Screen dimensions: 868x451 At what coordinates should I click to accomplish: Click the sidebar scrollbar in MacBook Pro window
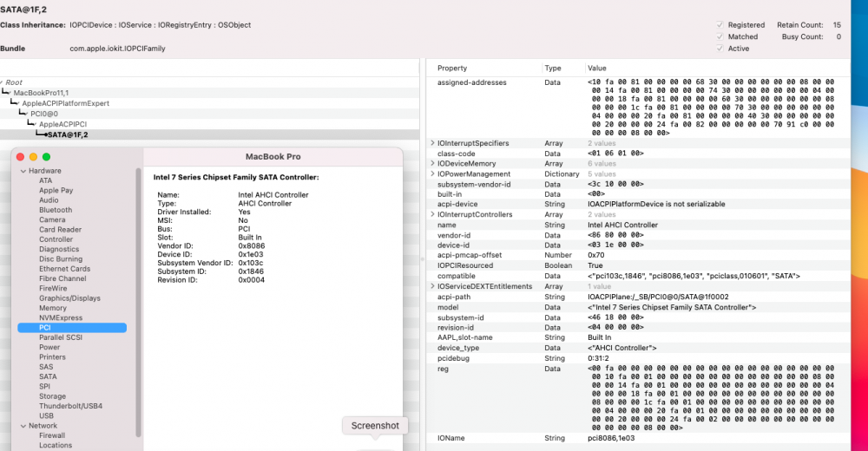[138, 302]
